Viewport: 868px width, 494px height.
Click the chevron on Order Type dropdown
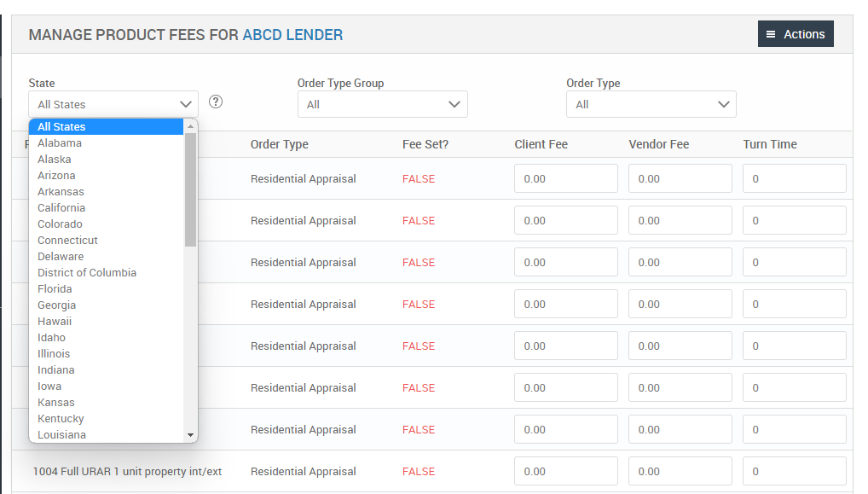click(x=723, y=103)
